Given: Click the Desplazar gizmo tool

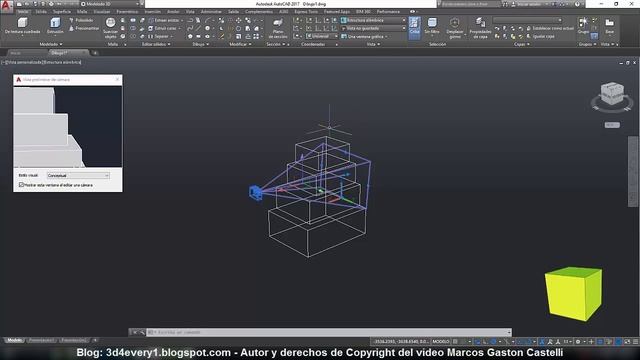Looking at the screenshot, I should [x=454, y=28].
